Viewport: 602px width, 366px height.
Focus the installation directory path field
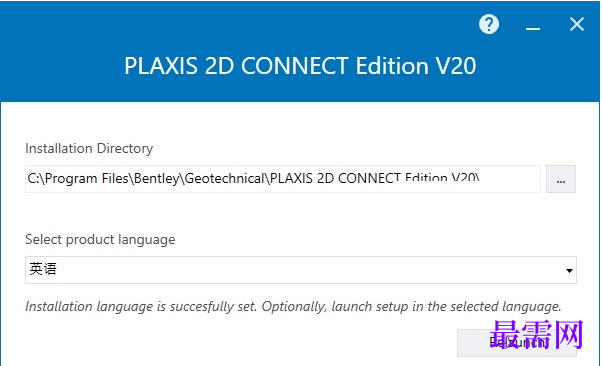click(x=283, y=179)
